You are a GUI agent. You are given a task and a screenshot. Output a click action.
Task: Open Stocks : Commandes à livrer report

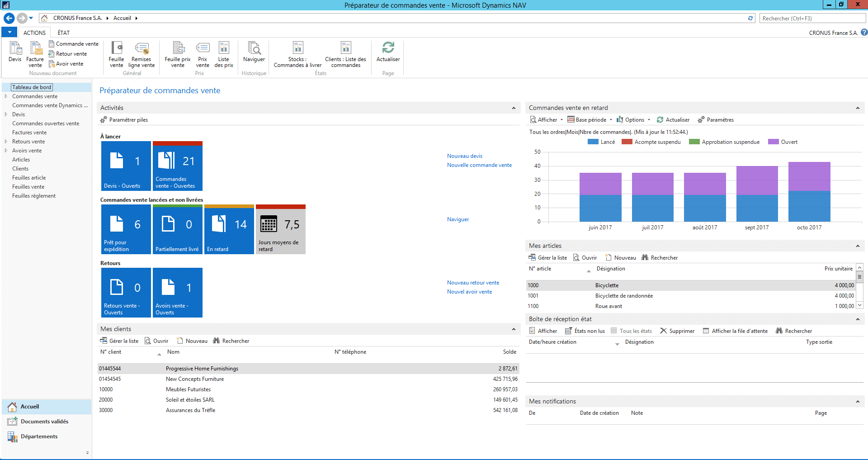pos(298,54)
